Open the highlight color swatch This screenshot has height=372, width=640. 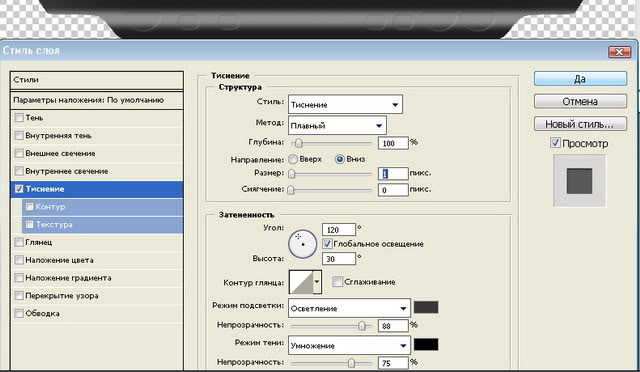426,307
